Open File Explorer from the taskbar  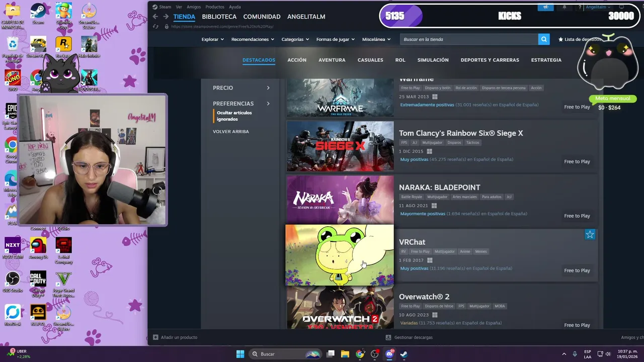pyautogui.click(x=345, y=354)
